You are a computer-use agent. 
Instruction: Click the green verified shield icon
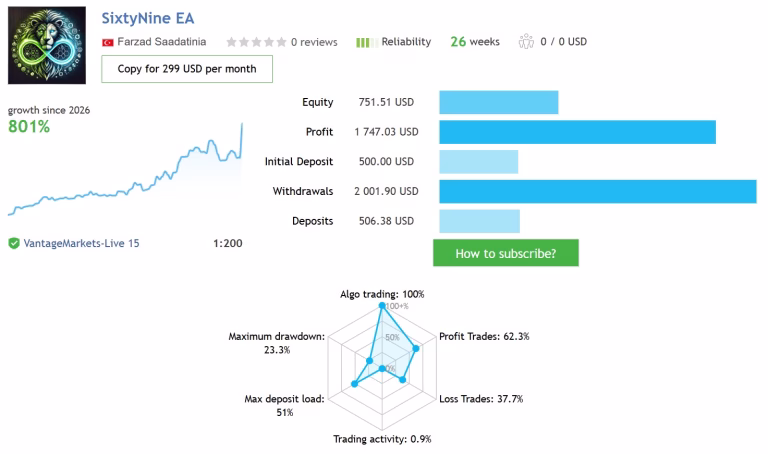14,243
